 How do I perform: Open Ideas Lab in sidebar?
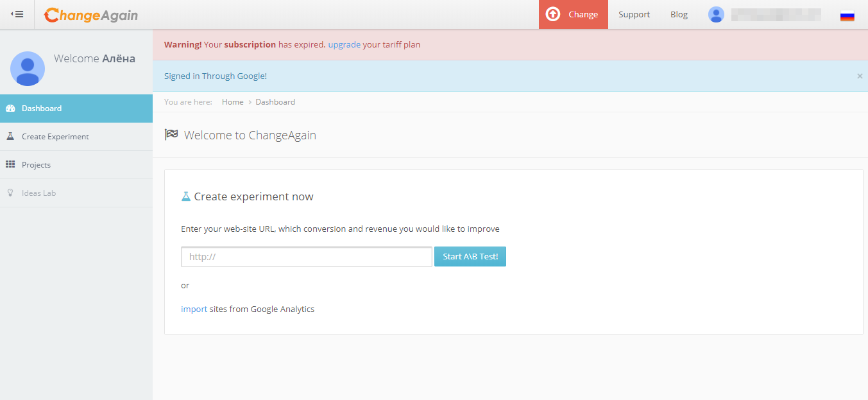tap(76, 193)
